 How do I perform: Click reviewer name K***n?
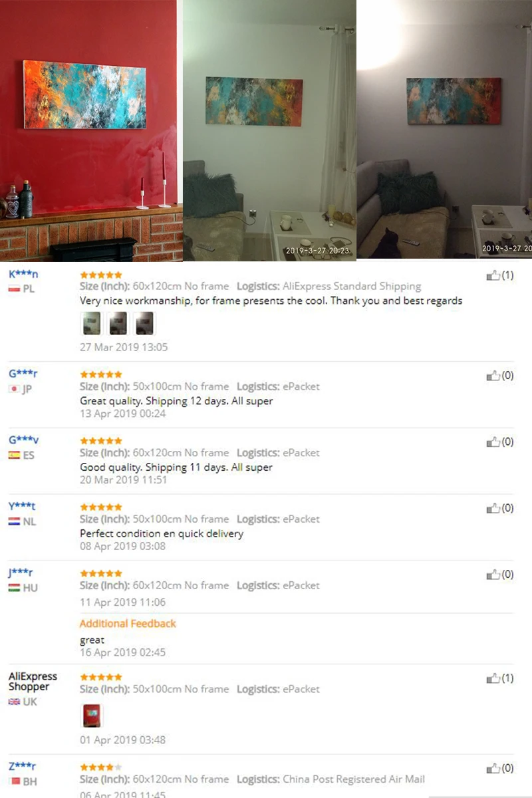(23, 274)
